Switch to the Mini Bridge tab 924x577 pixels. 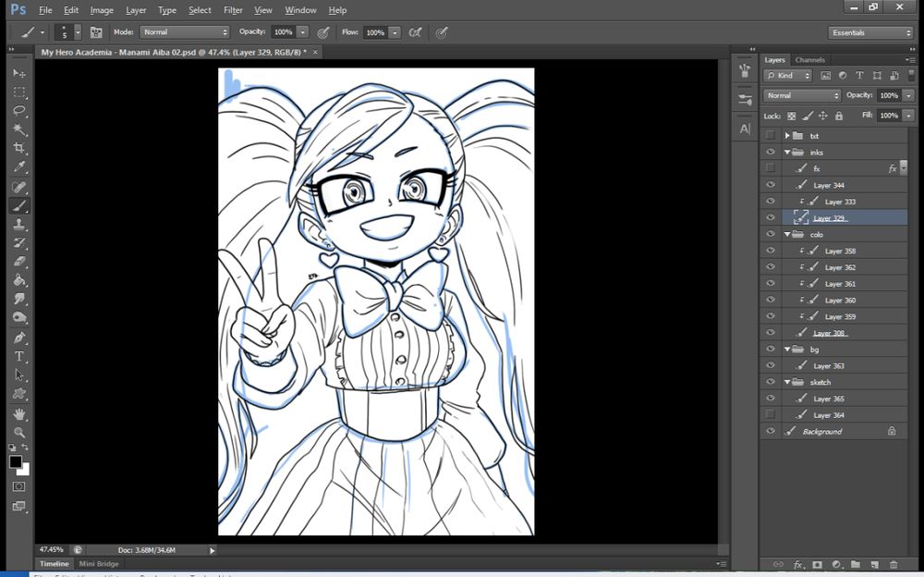(x=99, y=563)
